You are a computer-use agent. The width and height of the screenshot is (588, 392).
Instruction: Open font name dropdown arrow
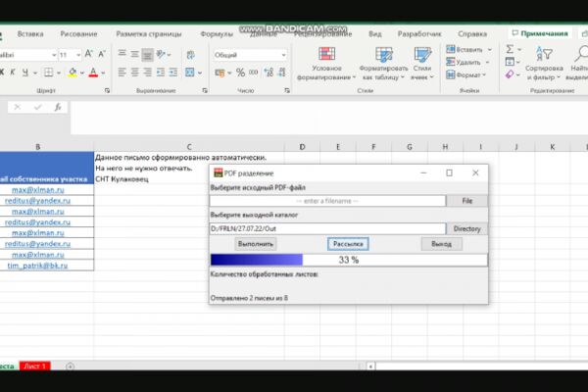(x=54, y=55)
